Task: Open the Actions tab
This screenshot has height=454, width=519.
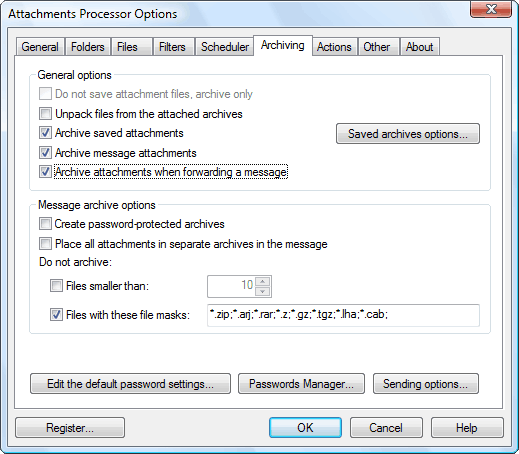Action: coord(334,47)
